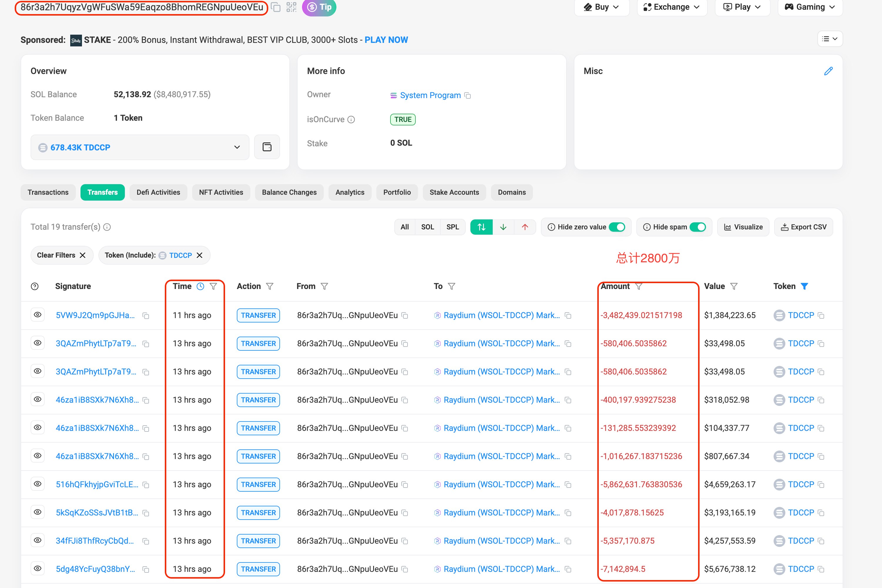Open the Defi Activities tab
Screen dimensions: 882x588
point(158,192)
